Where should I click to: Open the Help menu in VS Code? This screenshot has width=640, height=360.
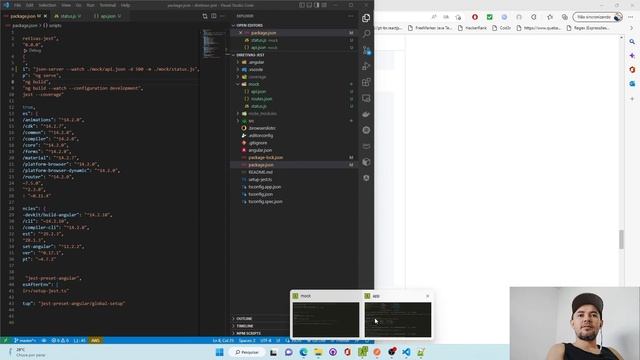pyautogui.click(x=125, y=5)
